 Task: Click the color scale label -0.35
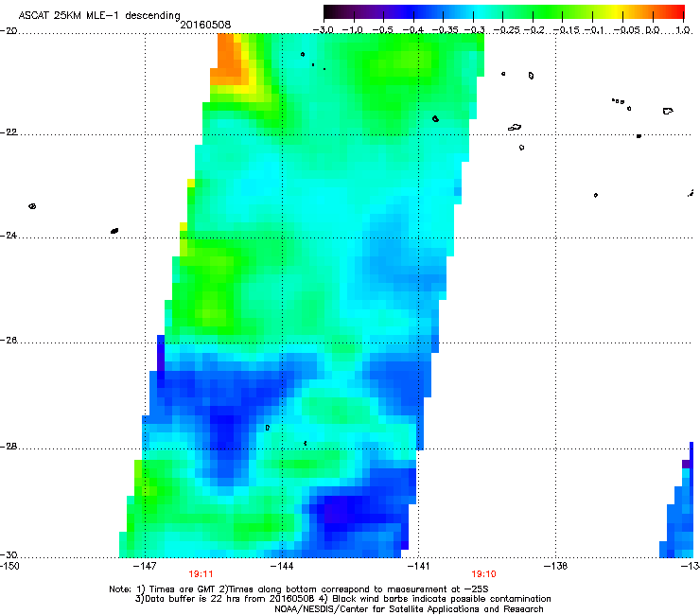pyautogui.click(x=445, y=30)
